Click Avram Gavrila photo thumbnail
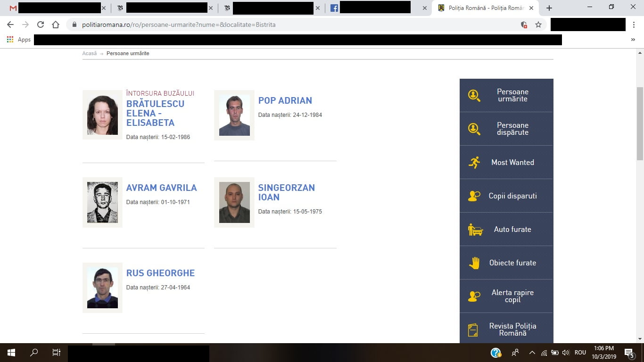Screen dimensions: 644x362 (102, 202)
